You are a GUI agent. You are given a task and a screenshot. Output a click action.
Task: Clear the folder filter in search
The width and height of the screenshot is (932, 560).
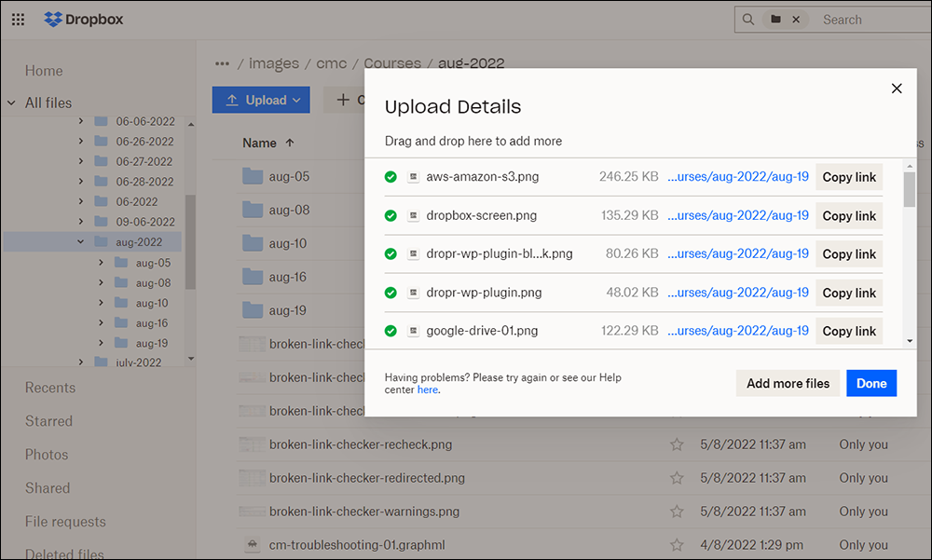tap(796, 20)
